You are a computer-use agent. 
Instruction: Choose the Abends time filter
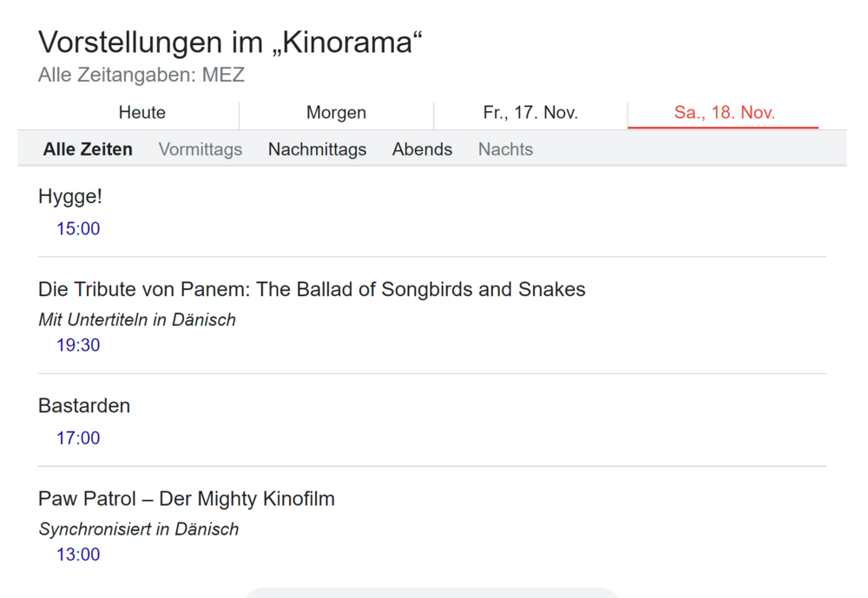(x=422, y=149)
